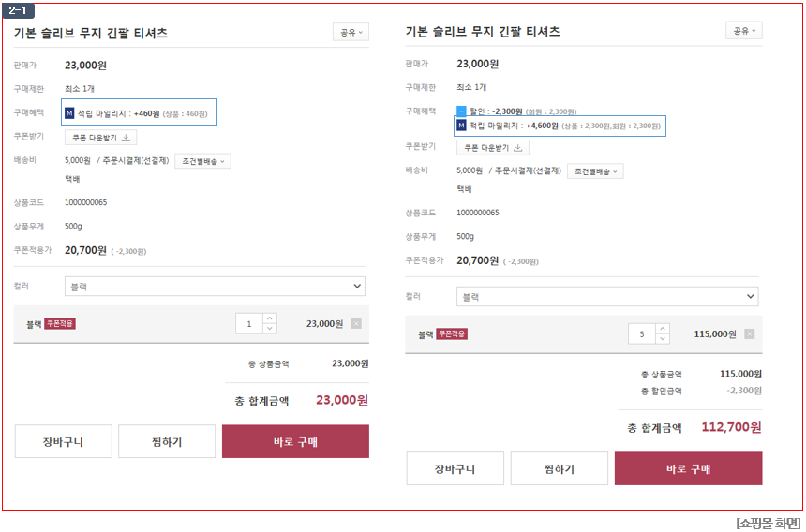
Task: Click '+4,600원' mileage text in right panel
Action: [x=542, y=126]
